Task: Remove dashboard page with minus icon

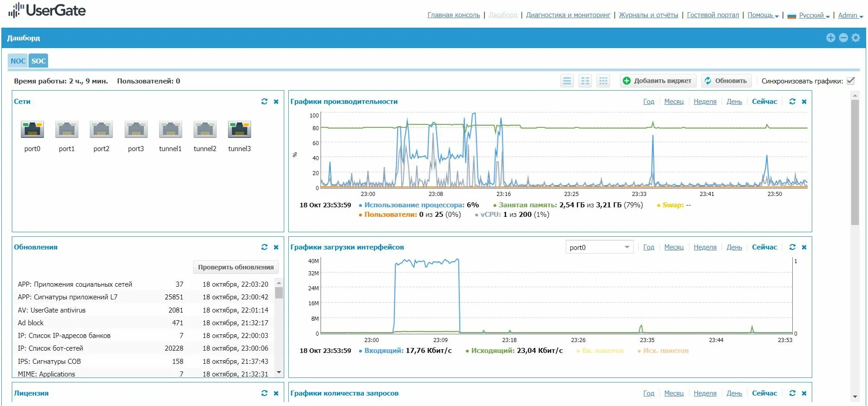Action: point(843,38)
